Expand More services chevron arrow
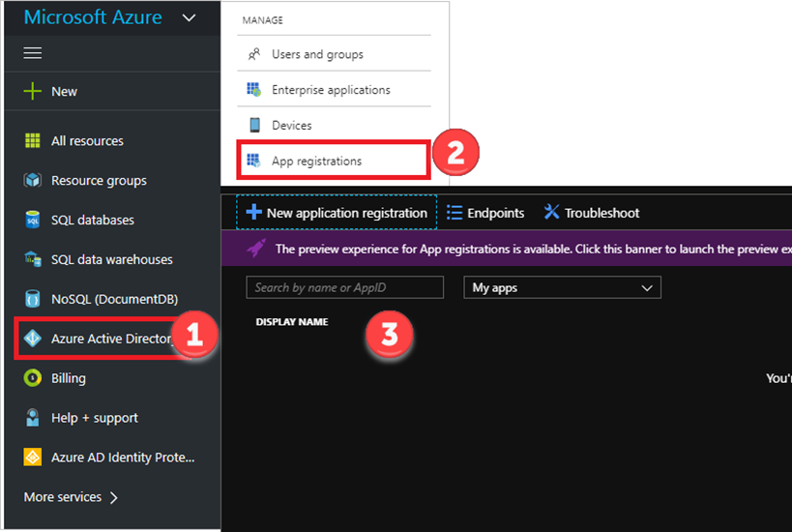Image resolution: width=792 pixels, height=532 pixels. 114,497
